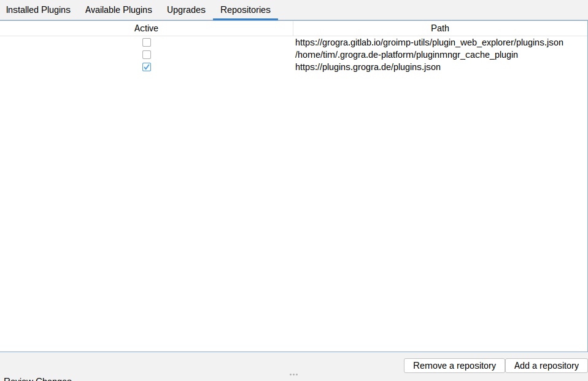Click the Review Changes label
The height and width of the screenshot is (381, 588).
coord(37,379)
